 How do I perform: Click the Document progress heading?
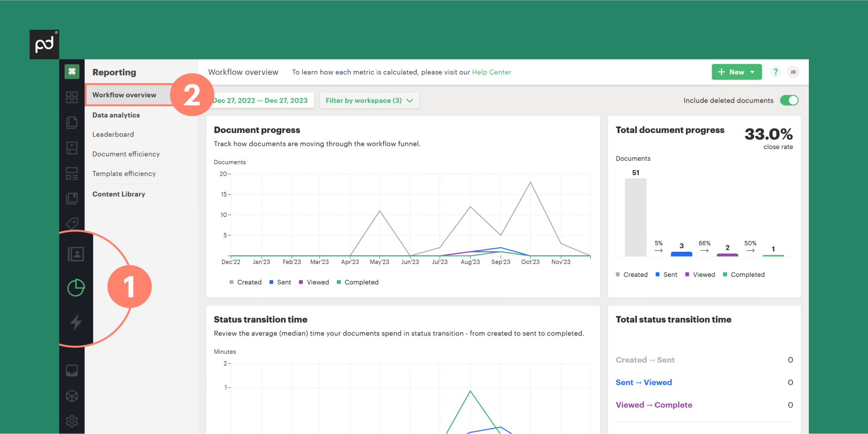(x=257, y=130)
